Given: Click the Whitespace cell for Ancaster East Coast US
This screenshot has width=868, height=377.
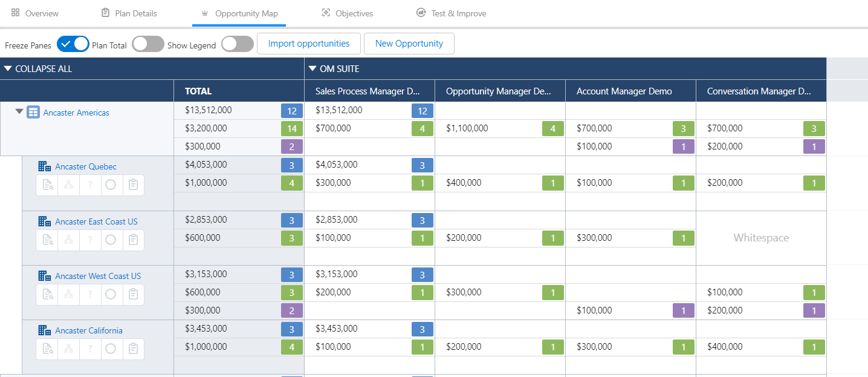Looking at the screenshot, I should coord(761,238).
